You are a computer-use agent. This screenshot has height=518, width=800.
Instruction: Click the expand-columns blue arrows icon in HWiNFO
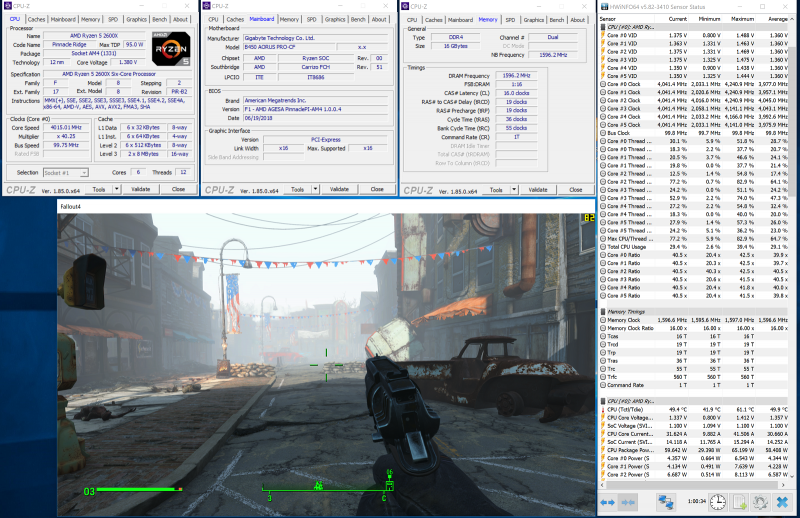(x=607, y=502)
